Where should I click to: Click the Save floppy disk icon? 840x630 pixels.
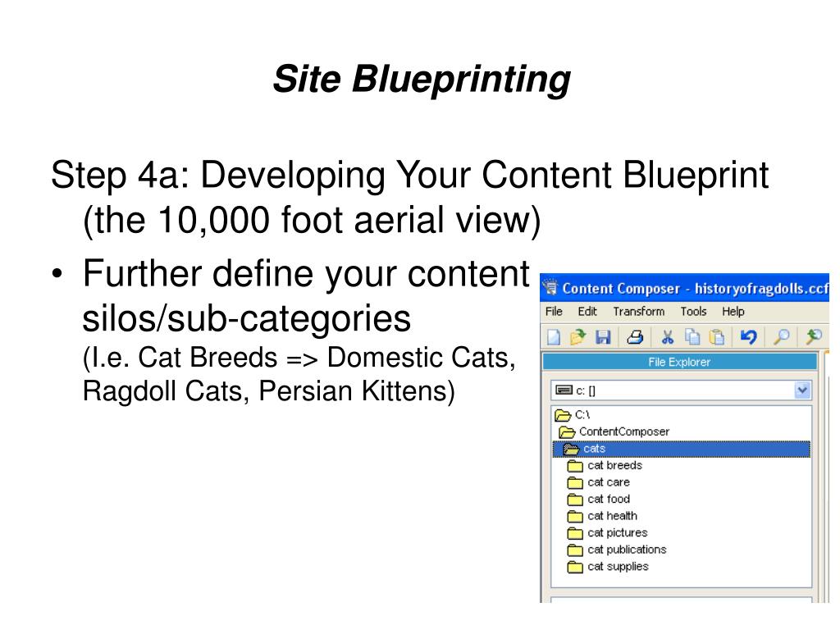pyautogui.click(x=603, y=337)
